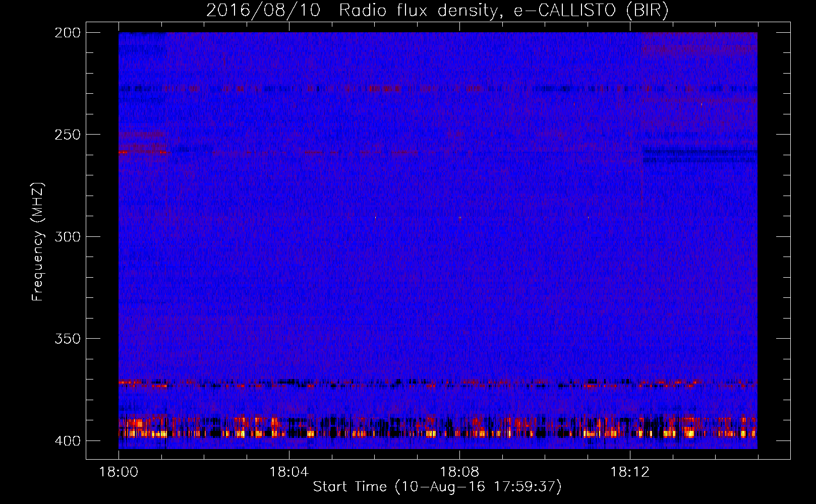Screen dimensions: 816x504
Task: Select the 200 frequency tick label
Action: (68, 33)
